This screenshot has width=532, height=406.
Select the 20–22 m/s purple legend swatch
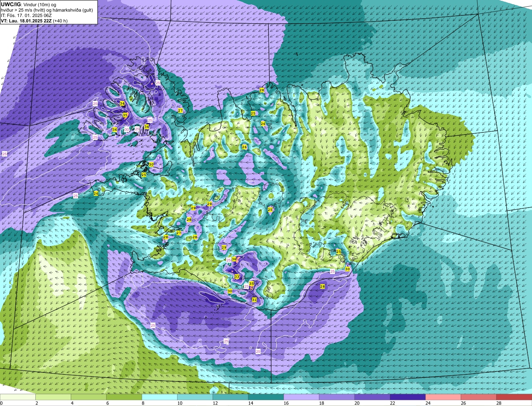pos(372,397)
